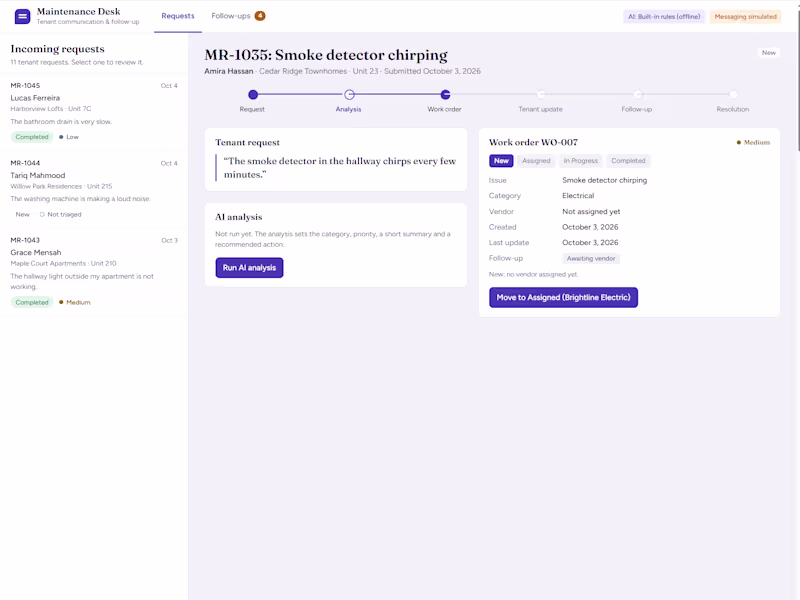Open request MR-1045 from Lucas Ferreira
The width and height of the screenshot is (800, 600).
coord(94,112)
